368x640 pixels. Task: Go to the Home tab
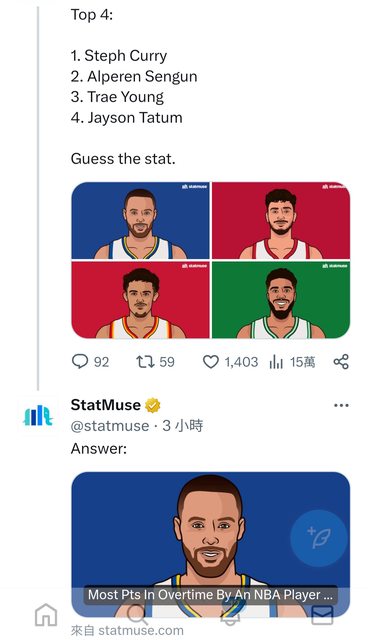coord(46,615)
